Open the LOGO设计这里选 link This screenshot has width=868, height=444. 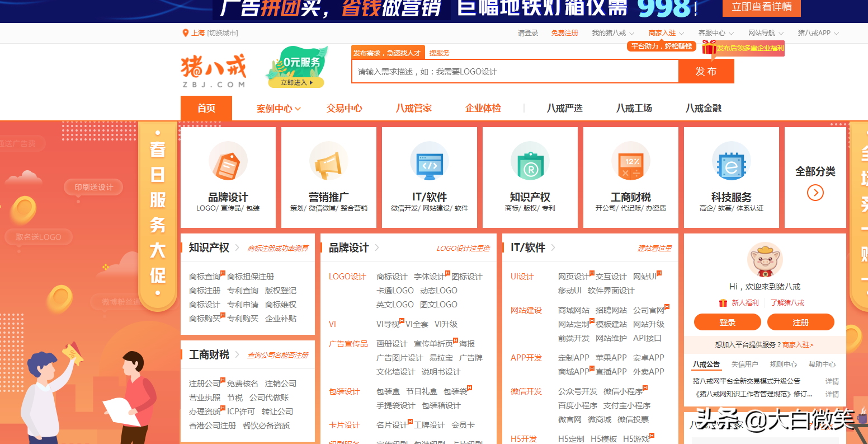click(463, 248)
